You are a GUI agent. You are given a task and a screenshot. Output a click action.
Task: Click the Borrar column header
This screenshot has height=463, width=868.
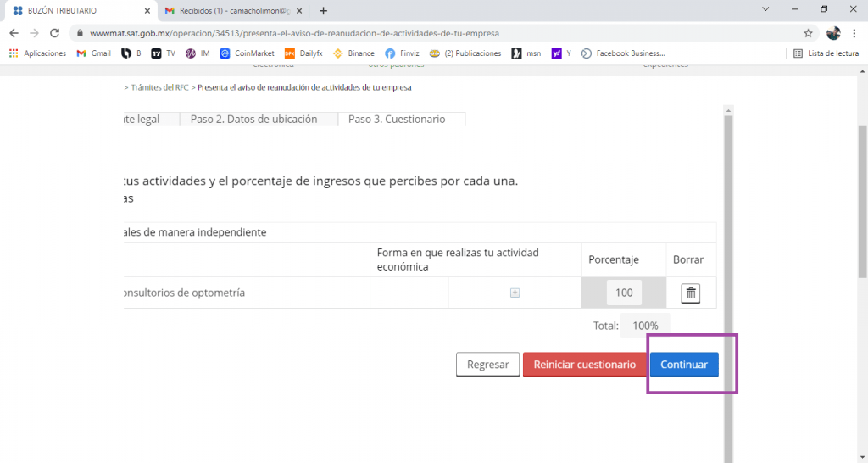688,259
